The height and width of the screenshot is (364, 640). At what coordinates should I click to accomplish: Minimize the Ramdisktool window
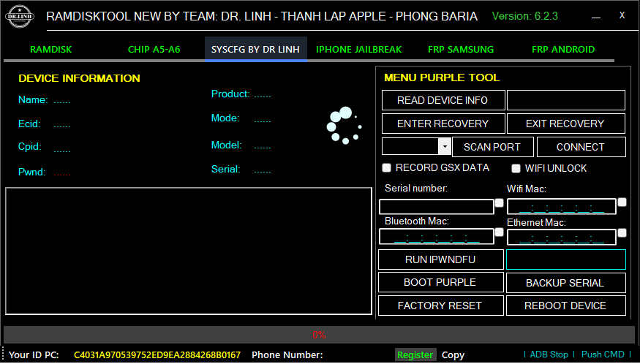pyautogui.click(x=596, y=17)
